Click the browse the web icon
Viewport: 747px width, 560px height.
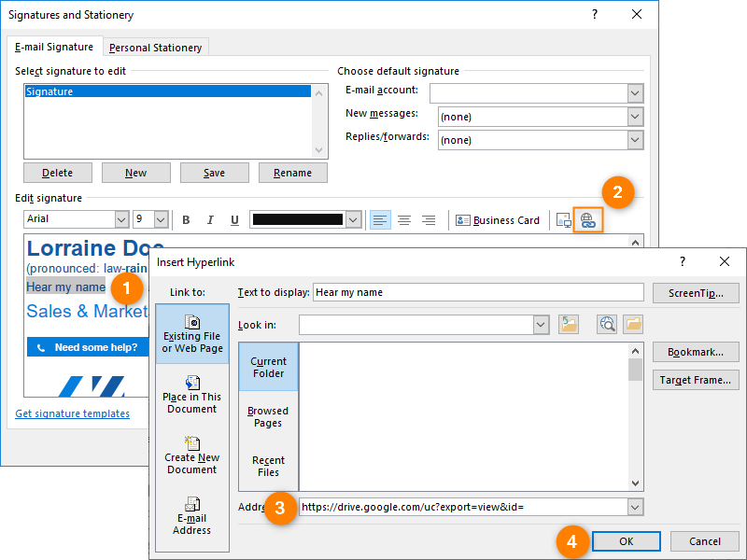coord(608,324)
